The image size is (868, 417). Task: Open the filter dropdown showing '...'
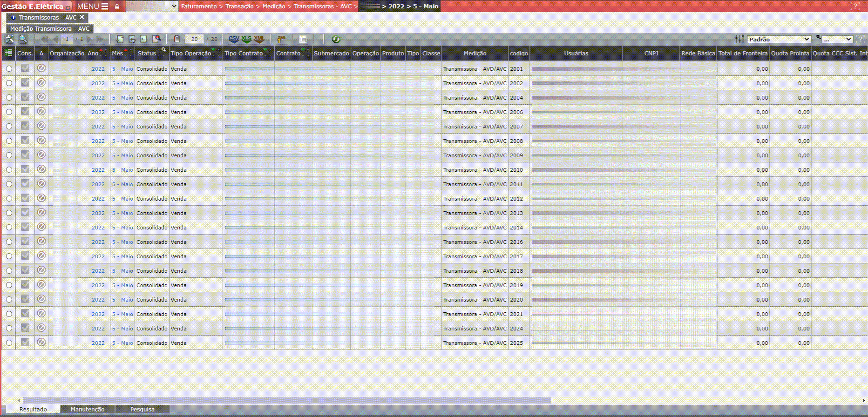(837, 40)
